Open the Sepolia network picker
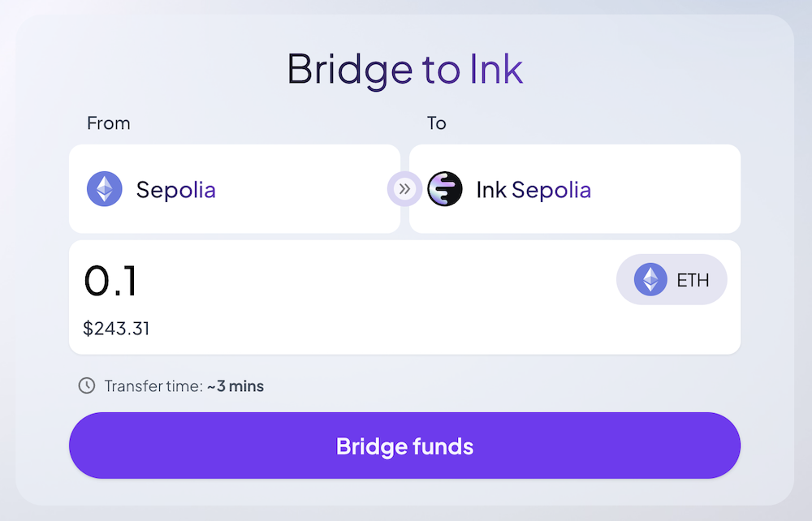This screenshot has height=521, width=812. click(235, 188)
